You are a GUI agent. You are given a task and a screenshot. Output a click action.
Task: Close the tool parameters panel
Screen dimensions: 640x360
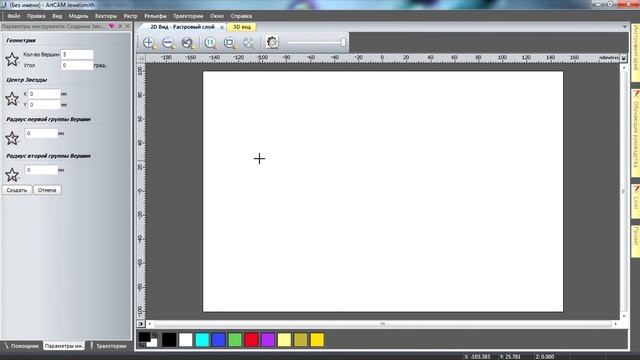pos(127,26)
